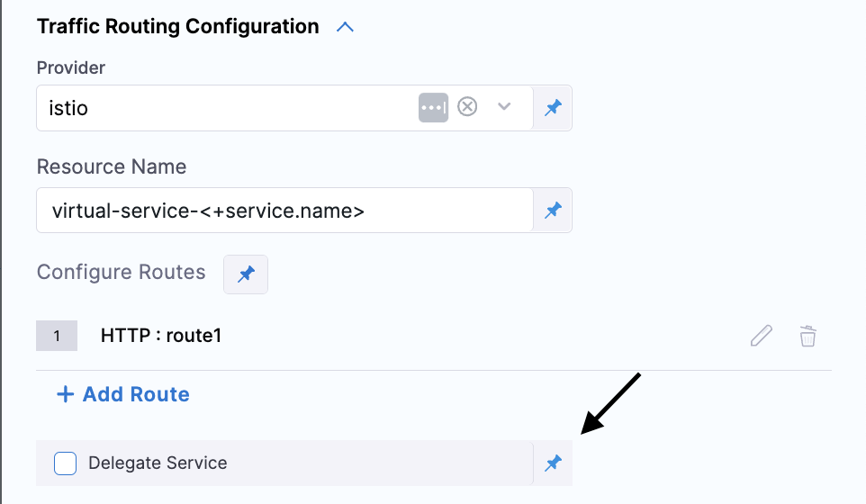Open the Provider dropdown chevron
Viewport: 866px width, 504px height.
point(504,107)
